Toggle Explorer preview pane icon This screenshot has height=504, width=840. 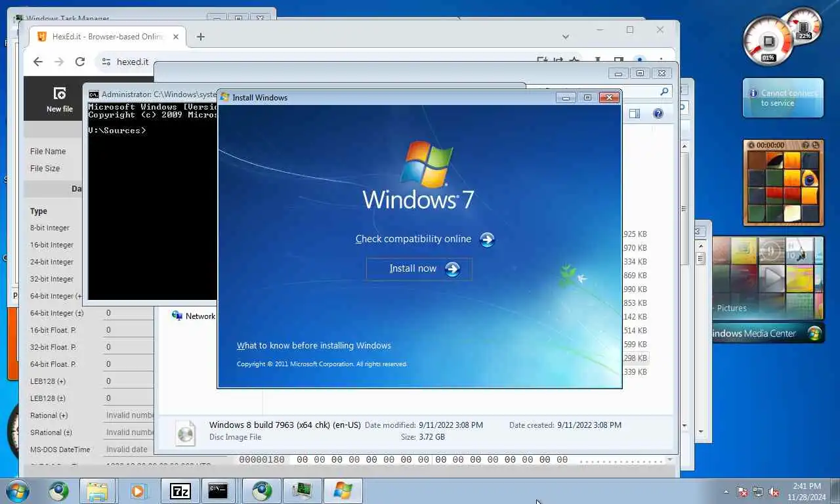tap(635, 114)
